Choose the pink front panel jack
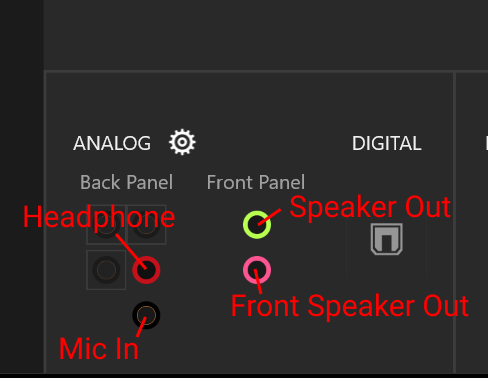This screenshot has height=378, width=488. pos(257,270)
